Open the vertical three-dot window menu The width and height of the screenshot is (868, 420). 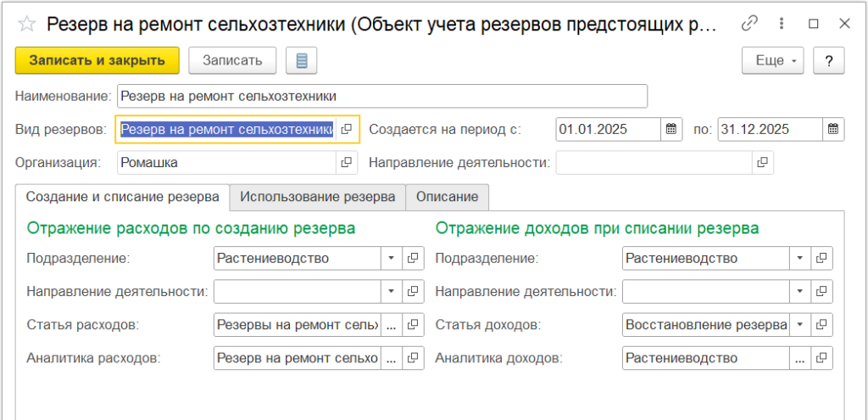781,24
